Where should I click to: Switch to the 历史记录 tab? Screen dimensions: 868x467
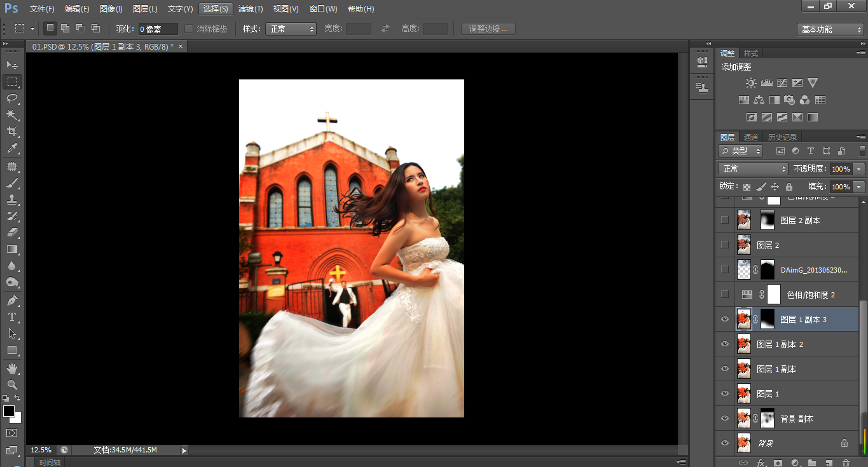click(x=782, y=137)
